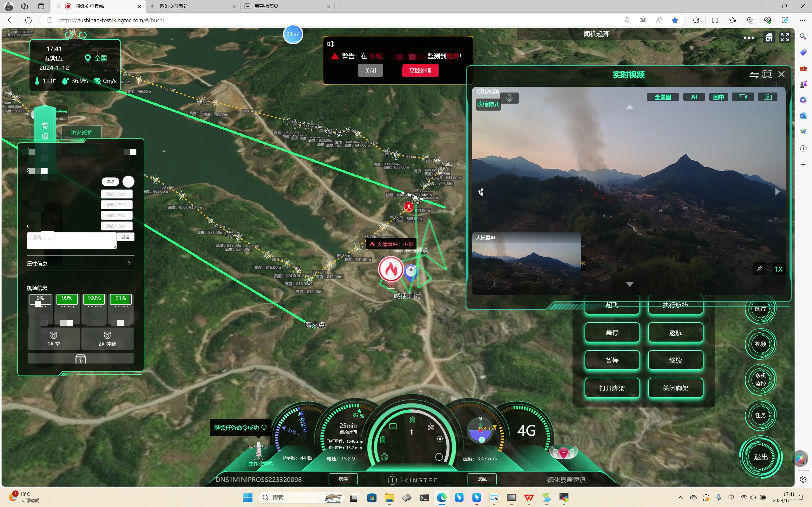Toggle 收缩模式 on the drone video
The image size is (812, 507).
point(488,104)
